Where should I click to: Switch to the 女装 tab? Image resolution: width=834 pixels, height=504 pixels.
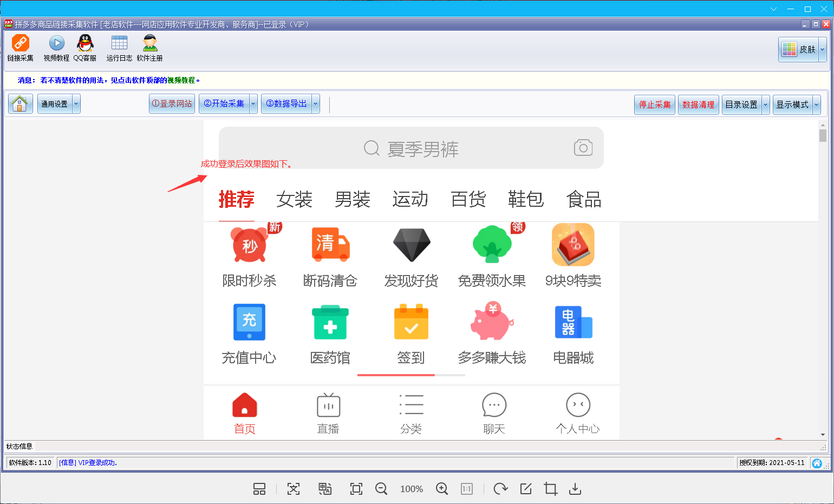tap(294, 199)
